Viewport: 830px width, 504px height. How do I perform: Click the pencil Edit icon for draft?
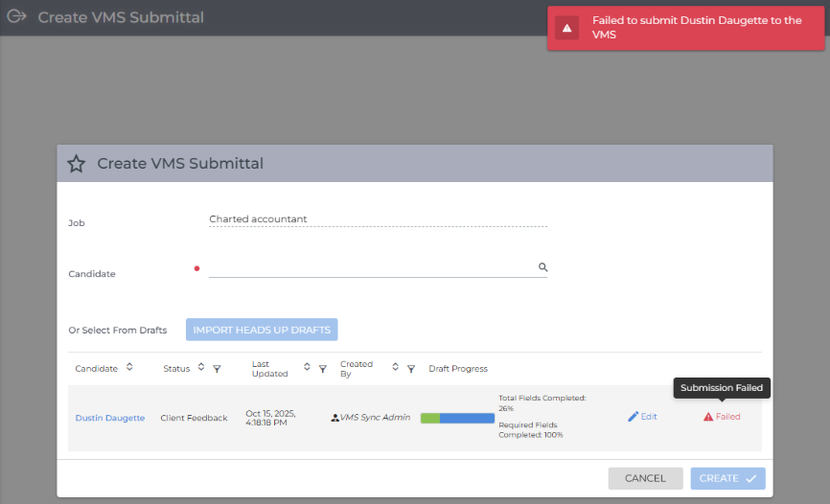point(633,417)
